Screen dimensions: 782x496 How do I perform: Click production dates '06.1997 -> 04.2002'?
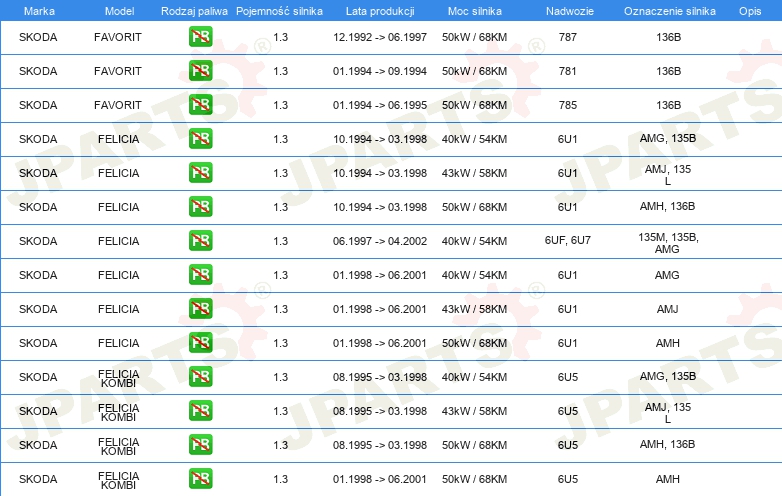click(x=380, y=241)
